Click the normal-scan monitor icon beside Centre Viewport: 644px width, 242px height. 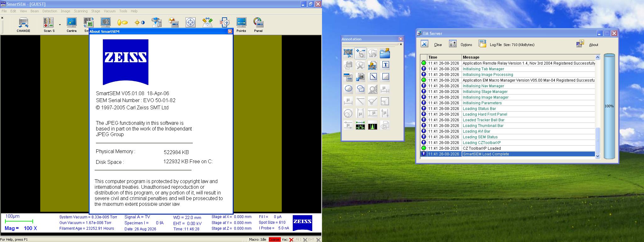click(105, 22)
